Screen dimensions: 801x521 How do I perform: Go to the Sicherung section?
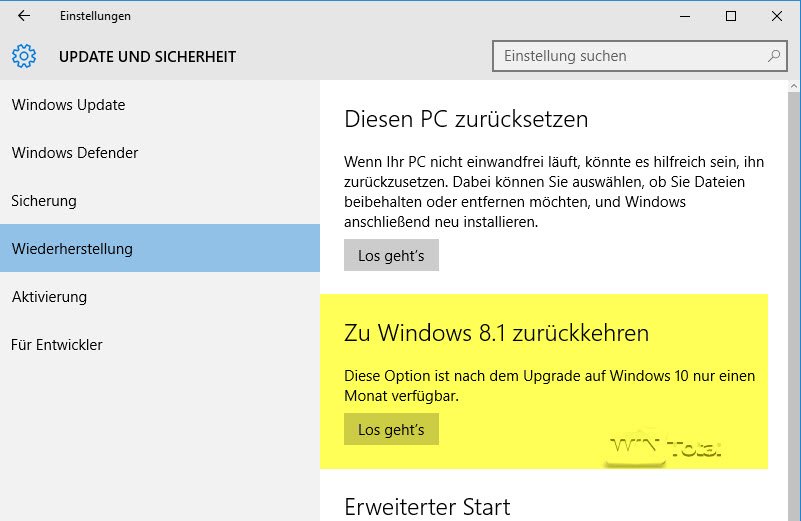coord(44,201)
